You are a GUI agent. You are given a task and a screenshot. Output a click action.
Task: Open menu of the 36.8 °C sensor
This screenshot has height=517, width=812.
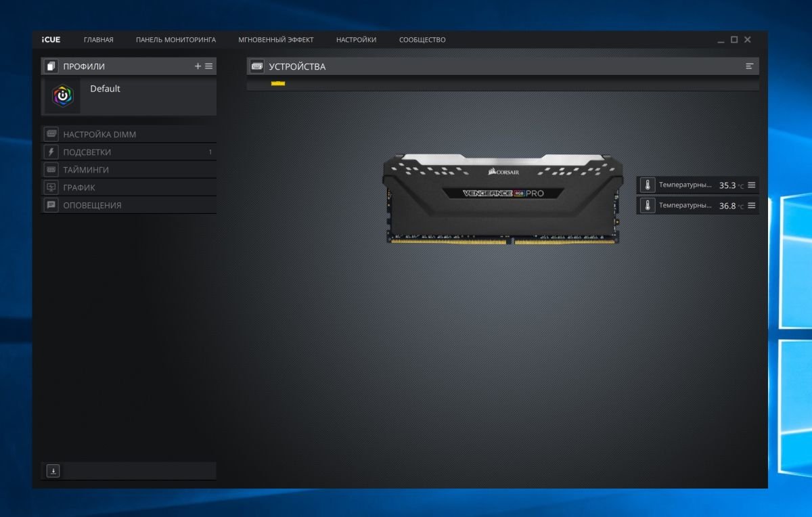(x=751, y=205)
